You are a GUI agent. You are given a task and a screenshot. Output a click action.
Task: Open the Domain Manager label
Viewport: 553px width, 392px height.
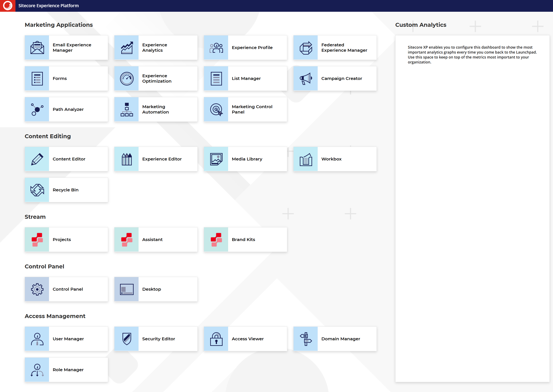341,339
